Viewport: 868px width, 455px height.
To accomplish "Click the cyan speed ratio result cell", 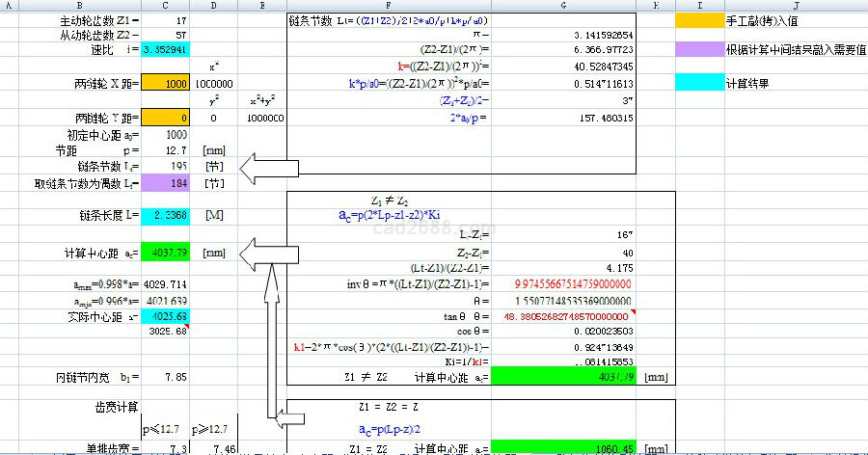I will pos(165,49).
